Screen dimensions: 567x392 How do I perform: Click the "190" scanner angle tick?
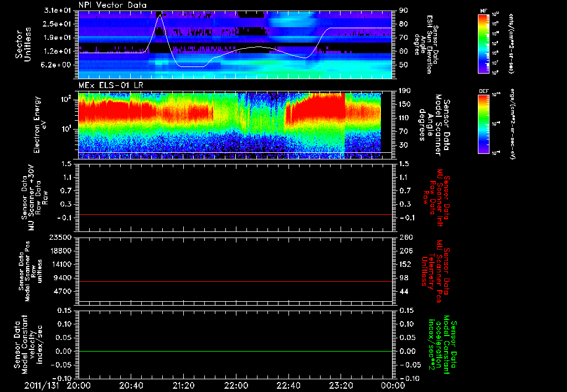pyautogui.click(x=406, y=91)
